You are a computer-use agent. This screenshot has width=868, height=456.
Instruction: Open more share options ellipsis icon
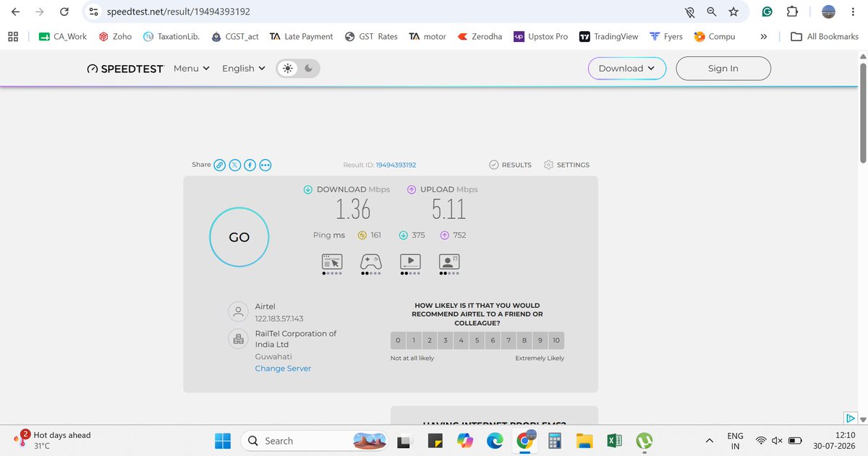(265, 165)
